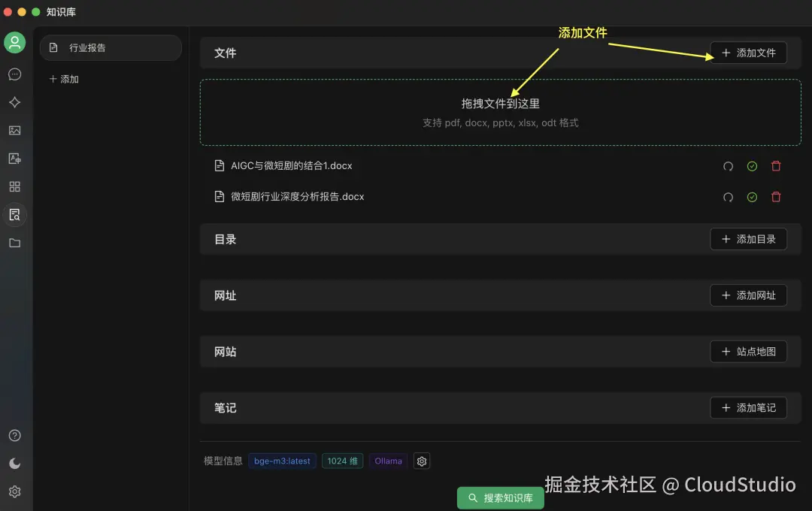Open the files folder icon in sidebar
Viewport: 812px width, 511px height.
point(15,243)
